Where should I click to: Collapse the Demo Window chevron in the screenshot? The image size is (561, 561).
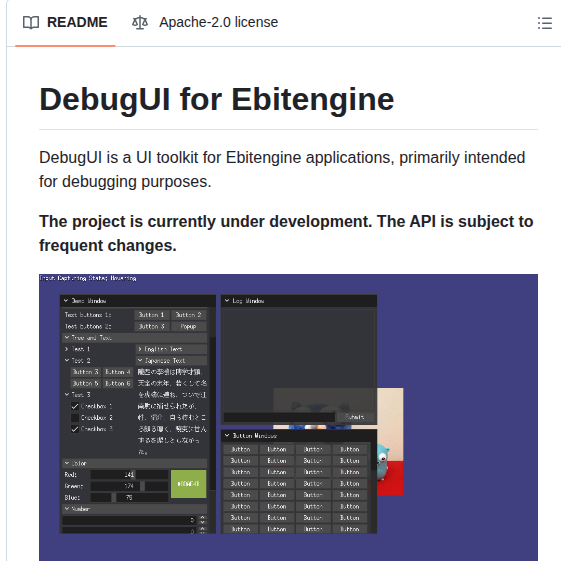66,301
